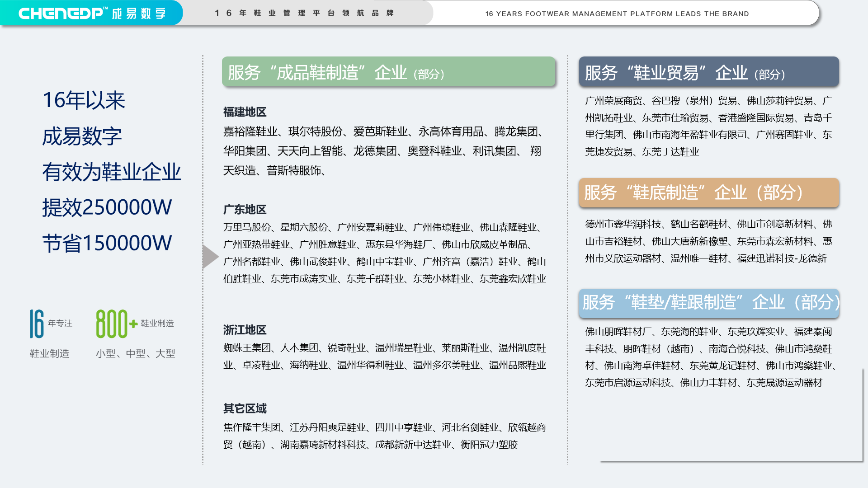Screen dimensions: 868x488
Task: Click the company name 广州名都鞋业
Action: [252, 262]
